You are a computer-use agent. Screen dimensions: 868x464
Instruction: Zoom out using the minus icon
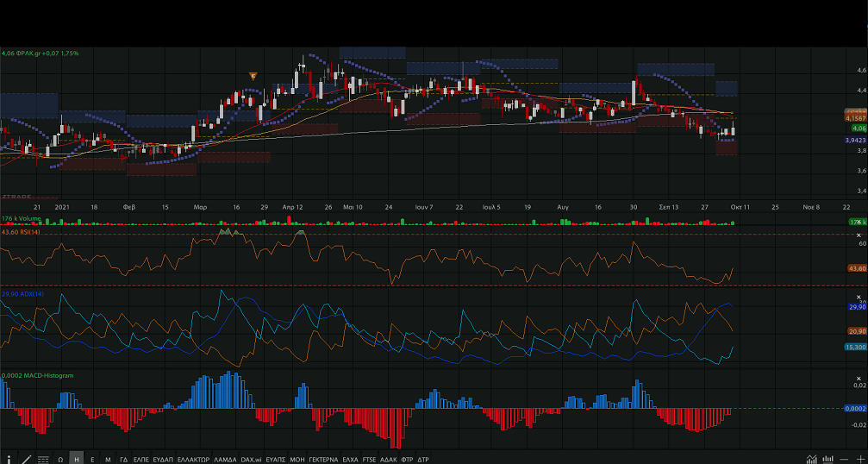844,458
